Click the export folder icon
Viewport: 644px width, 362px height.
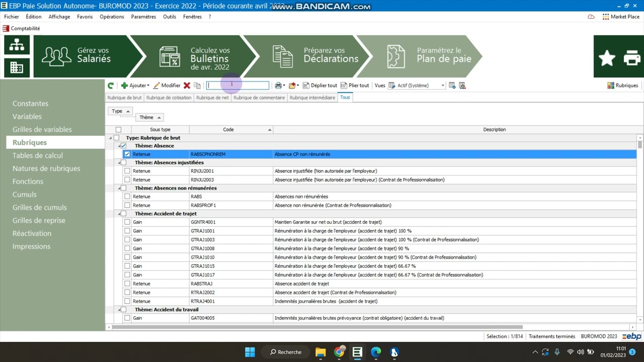tap(292, 85)
